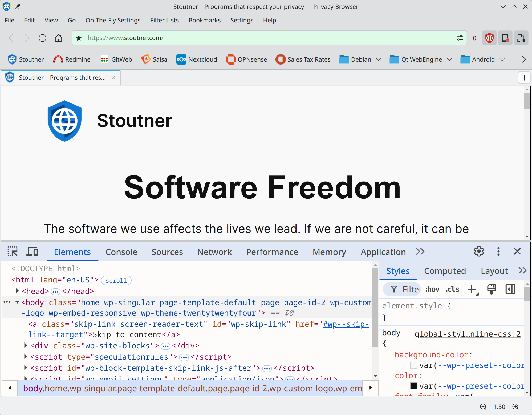Expand the head element node
Screen dimensions: 532x415
point(17,291)
